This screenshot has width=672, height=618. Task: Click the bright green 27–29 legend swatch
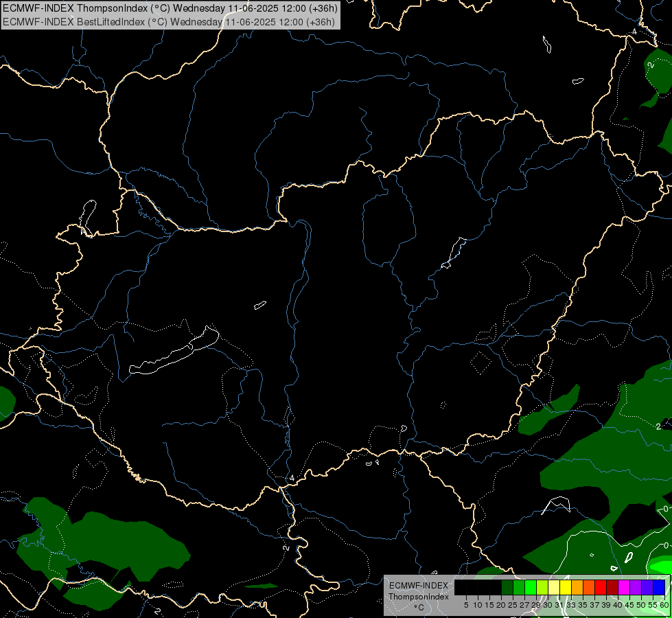(x=531, y=587)
